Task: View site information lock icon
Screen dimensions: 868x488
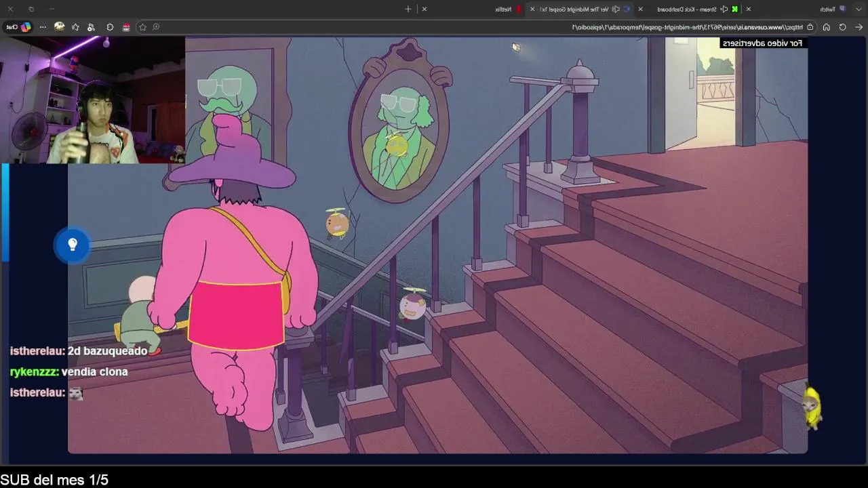Action: [810, 27]
